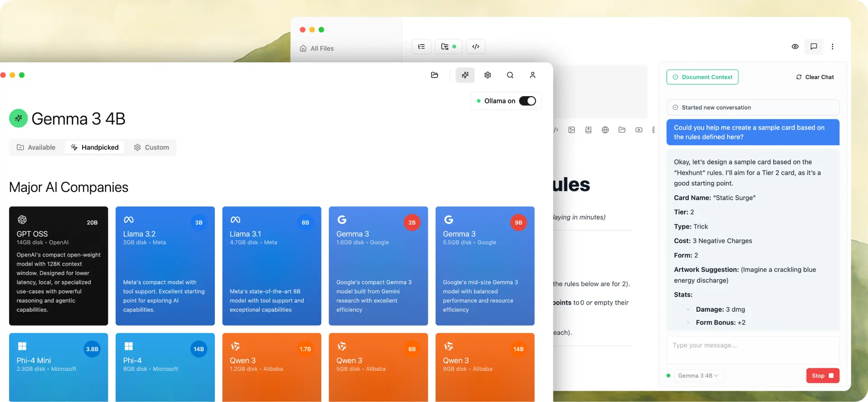Click the Clear Chat button
Viewport: 868px width, 402px height.
[815, 77]
